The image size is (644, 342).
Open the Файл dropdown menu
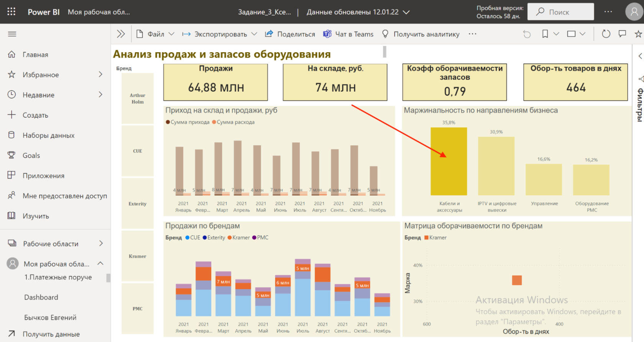tap(155, 34)
